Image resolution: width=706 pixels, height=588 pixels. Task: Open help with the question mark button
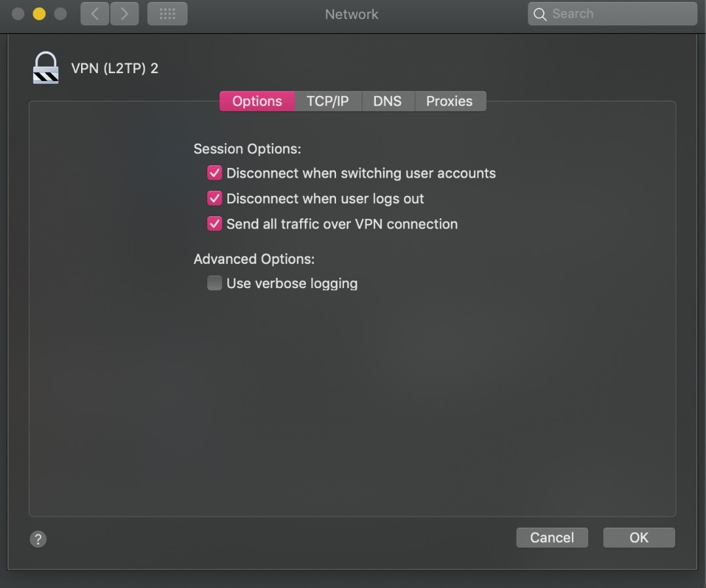point(39,539)
